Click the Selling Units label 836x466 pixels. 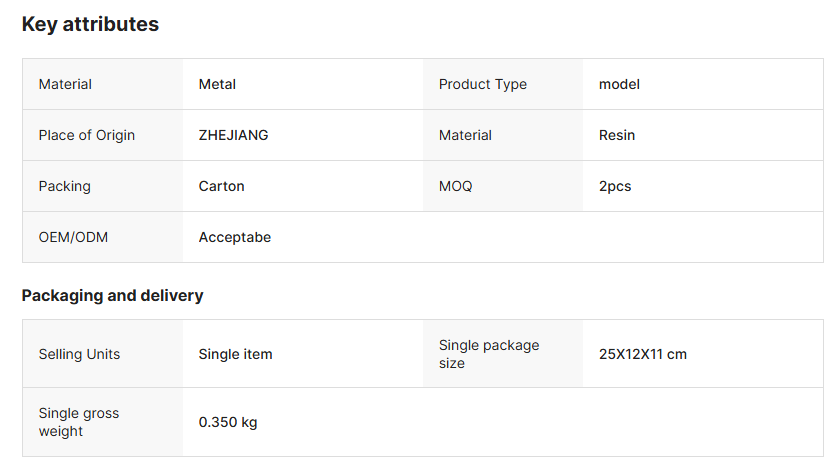(80, 355)
